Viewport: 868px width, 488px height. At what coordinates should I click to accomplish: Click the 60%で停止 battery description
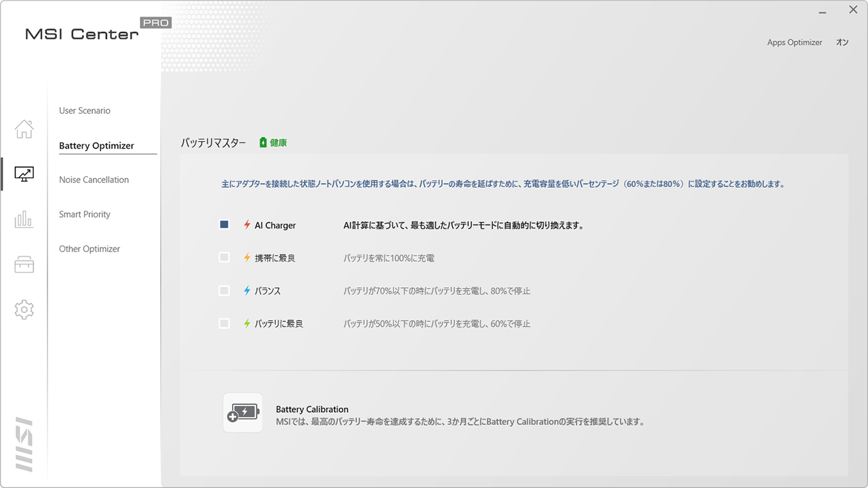(437, 324)
